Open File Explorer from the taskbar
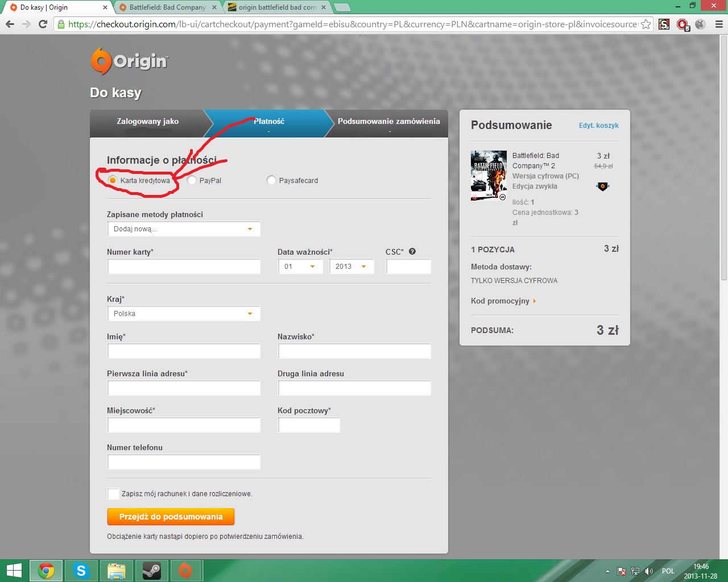728x582 pixels. click(x=116, y=571)
